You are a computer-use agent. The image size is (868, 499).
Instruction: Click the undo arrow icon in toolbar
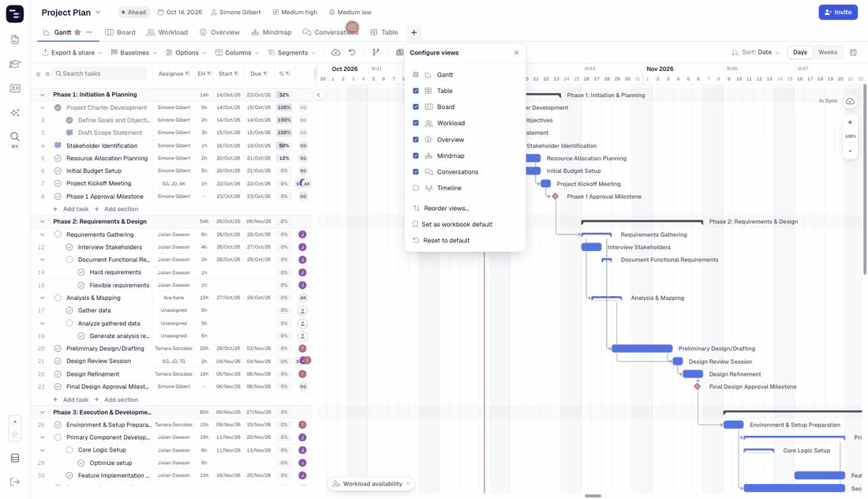pos(351,53)
